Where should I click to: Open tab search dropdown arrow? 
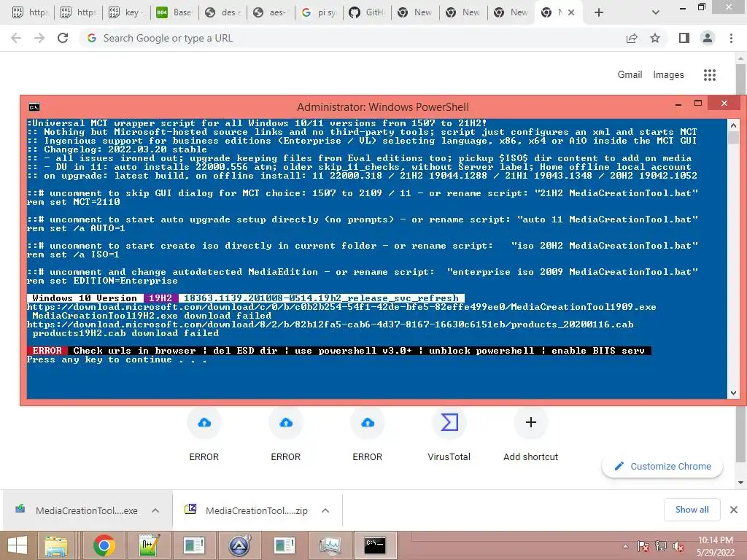(x=656, y=12)
